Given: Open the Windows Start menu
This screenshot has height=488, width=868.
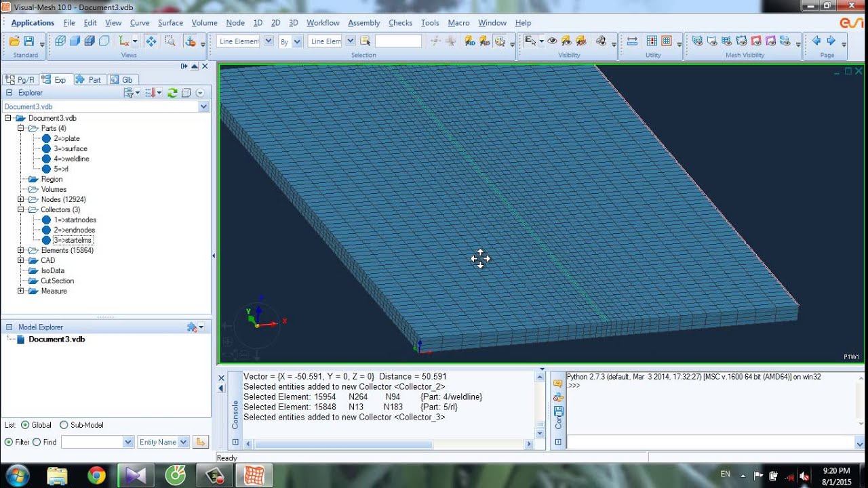Looking at the screenshot, I should [17, 475].
